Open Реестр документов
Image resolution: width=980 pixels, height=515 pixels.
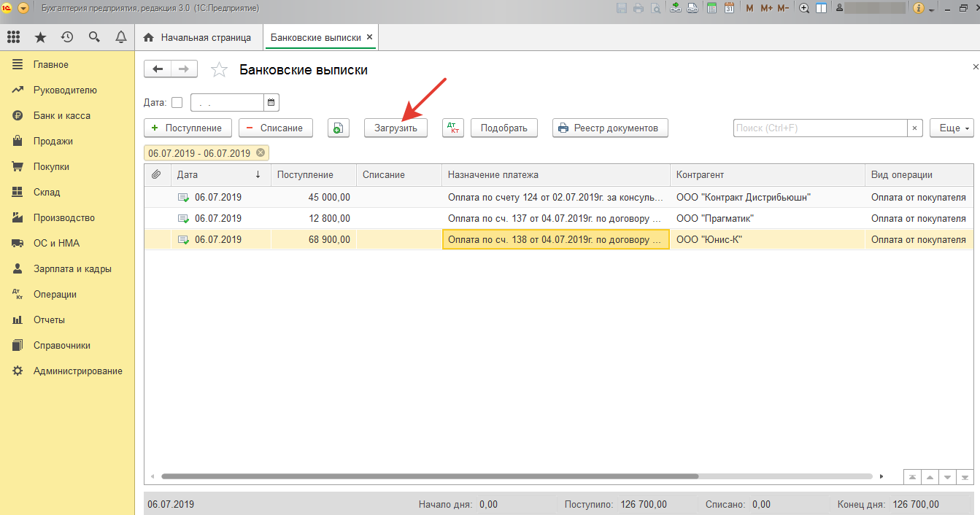[610, 128]
